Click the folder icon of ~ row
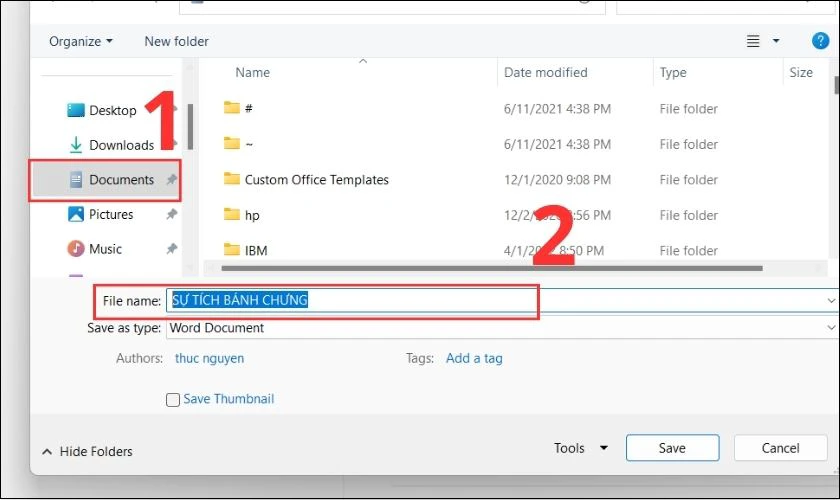The height and width of the screenshot is (500, 840). (231, 143)
